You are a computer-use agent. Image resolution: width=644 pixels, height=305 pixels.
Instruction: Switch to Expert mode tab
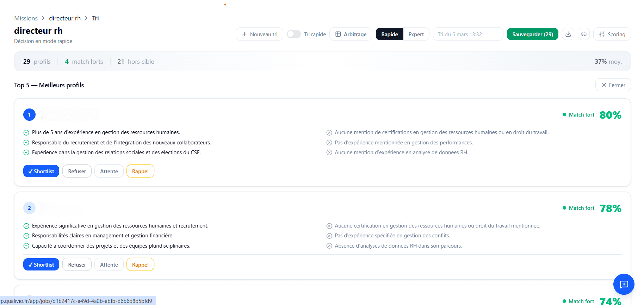[416, 34]
